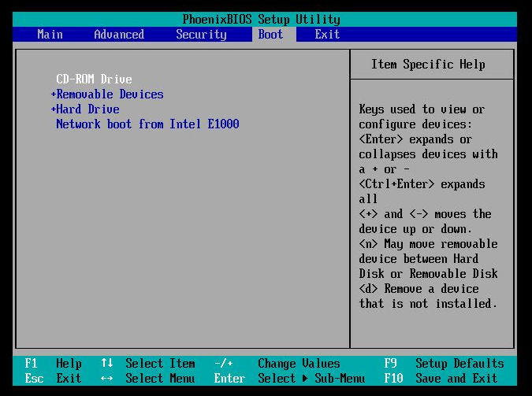Click the up-down arrows Select Item icon
Screen dimensions: 532x396
107,363
